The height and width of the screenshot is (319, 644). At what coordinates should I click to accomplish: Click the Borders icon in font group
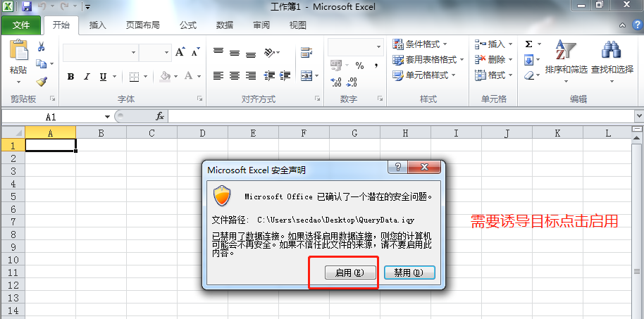pos(134,77)
